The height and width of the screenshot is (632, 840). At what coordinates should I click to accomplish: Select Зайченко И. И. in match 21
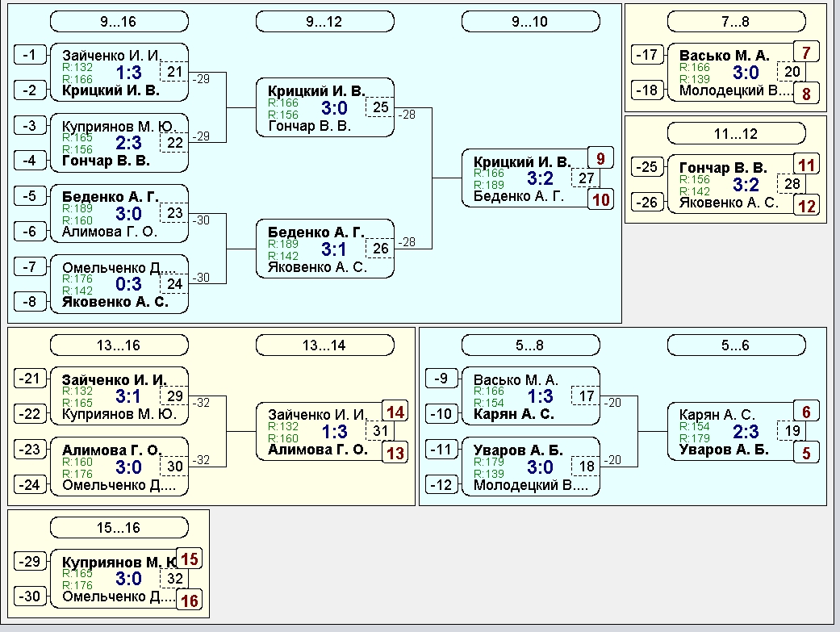tap(111, 56)
